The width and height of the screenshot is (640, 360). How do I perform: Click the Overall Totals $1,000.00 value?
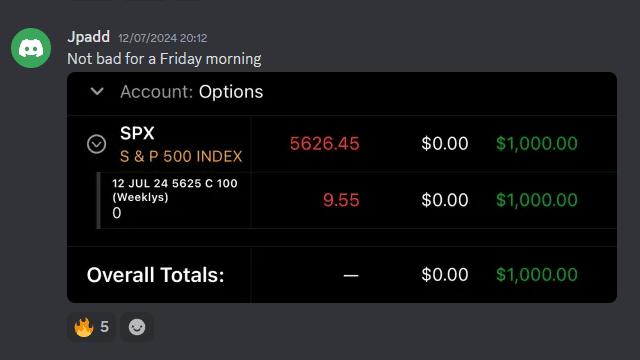[x=537, y=275]
